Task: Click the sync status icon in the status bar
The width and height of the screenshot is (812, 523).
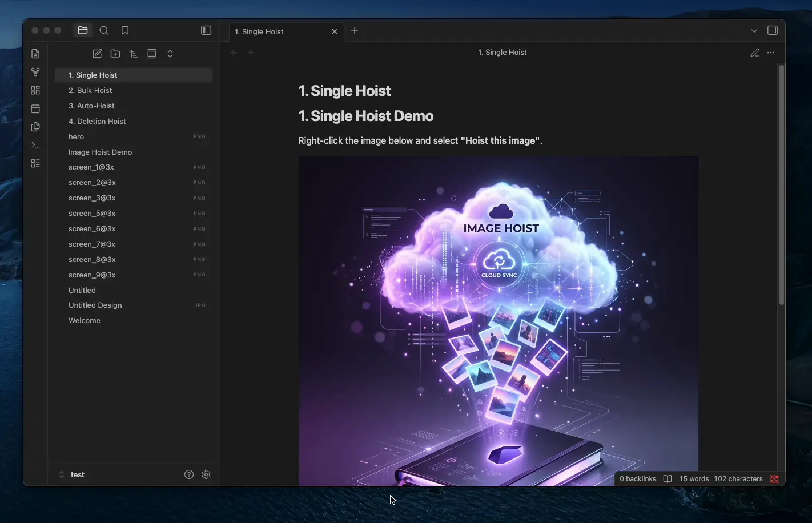Action: pos(774,479)
